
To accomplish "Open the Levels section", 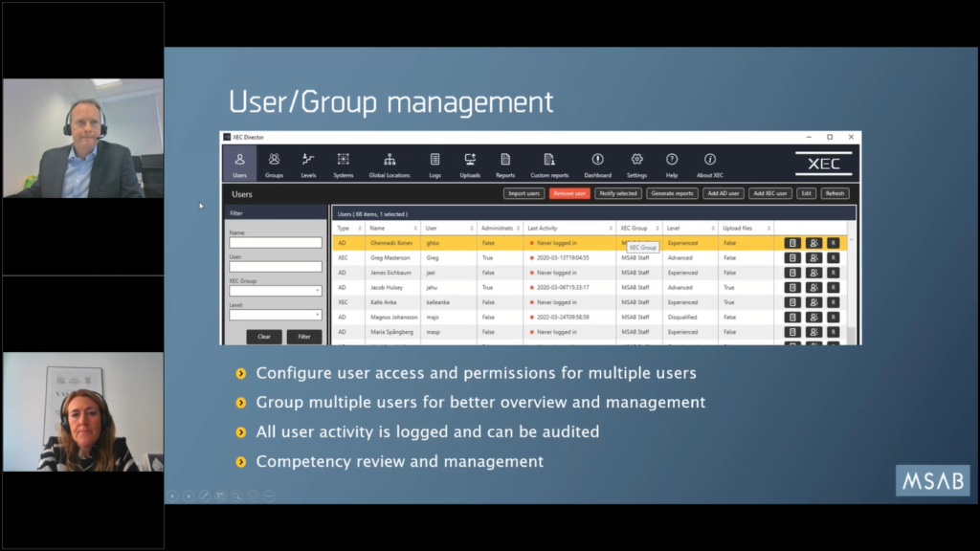I will [308, 165].
